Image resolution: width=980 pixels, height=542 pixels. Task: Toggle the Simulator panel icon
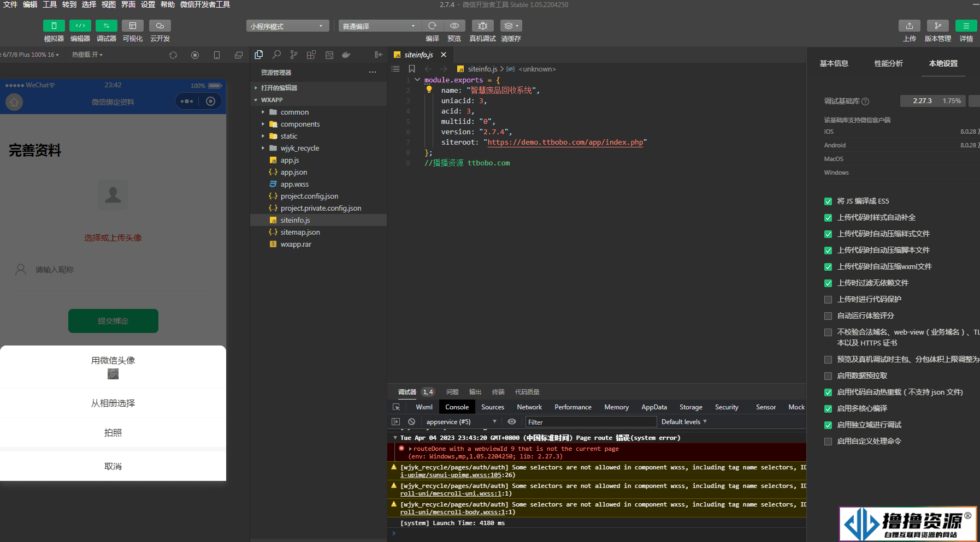pyautogui.click(x=54, y=26)
